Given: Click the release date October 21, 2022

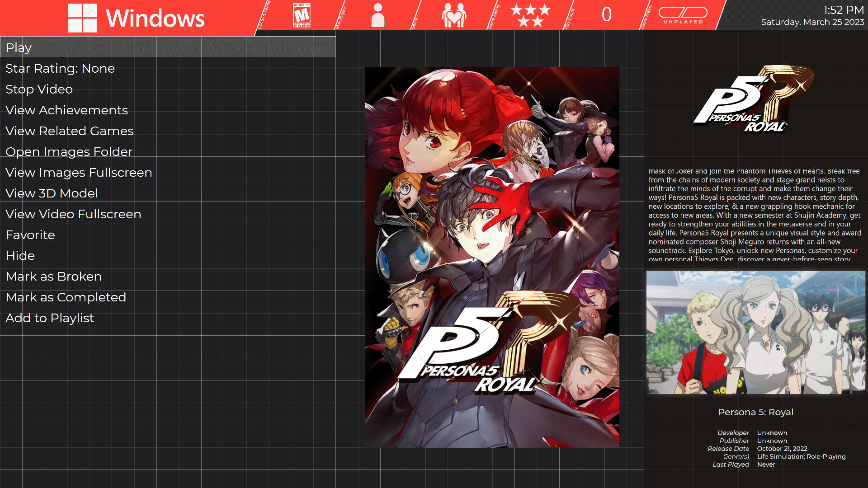Looking at the screenshot, I should 782,449.
